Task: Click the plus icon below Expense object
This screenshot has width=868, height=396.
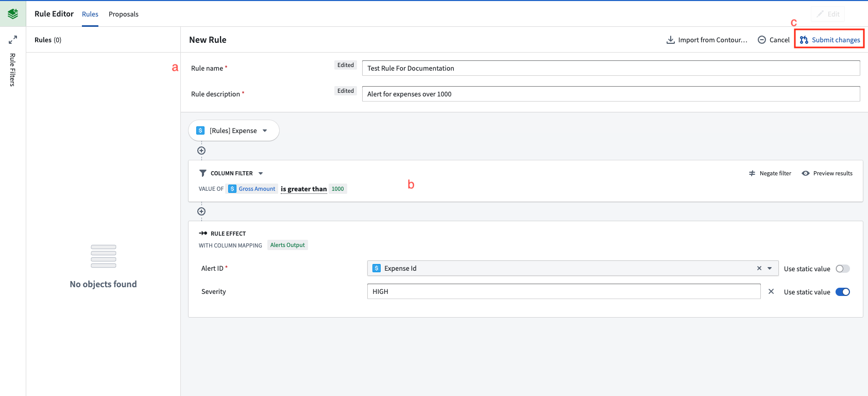Action: point(201,151)
